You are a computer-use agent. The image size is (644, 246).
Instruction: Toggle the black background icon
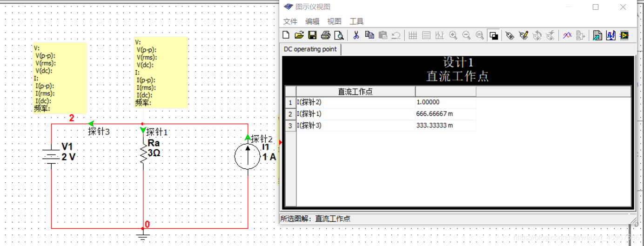(494, 35)
